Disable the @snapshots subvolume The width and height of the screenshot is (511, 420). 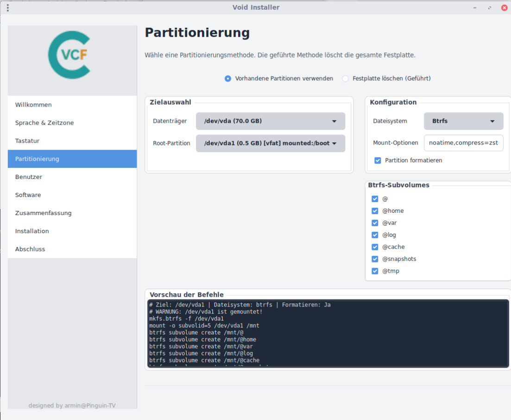click(375, 259)
